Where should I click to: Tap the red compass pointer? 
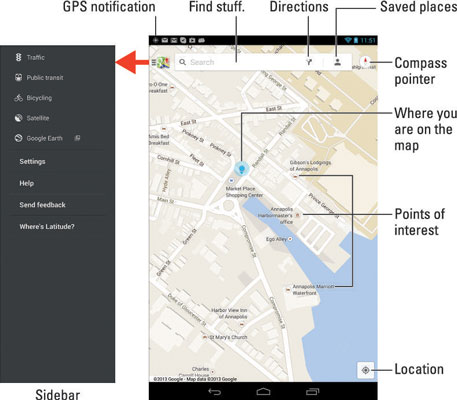(x=365, y=62)
